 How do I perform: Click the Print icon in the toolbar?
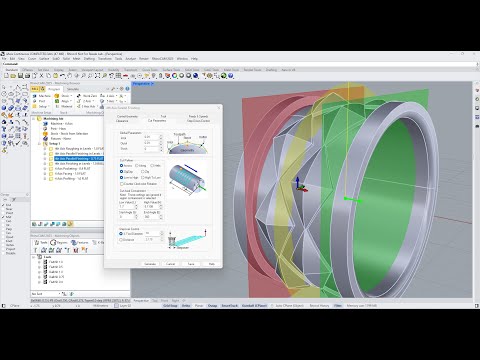(27, 76)
